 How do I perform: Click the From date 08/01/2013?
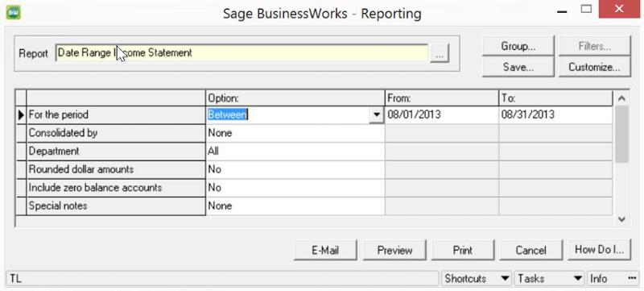tap(442, 114)
